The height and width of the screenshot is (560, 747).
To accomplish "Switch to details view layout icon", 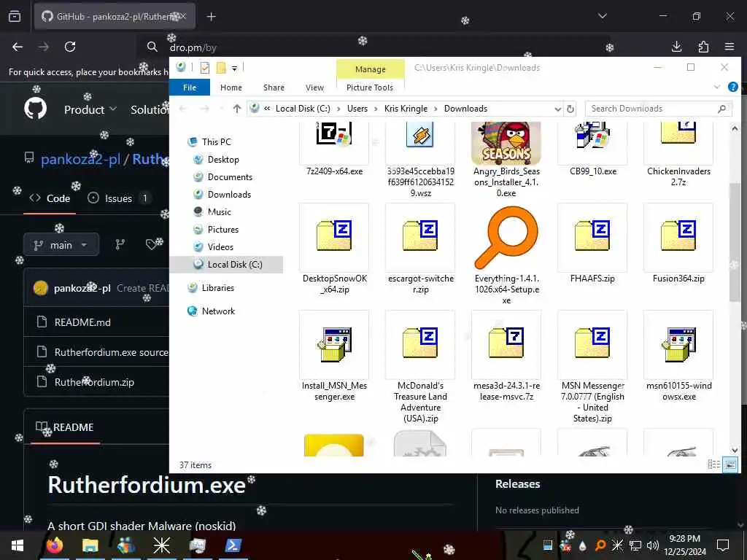I will pos(713,464).
